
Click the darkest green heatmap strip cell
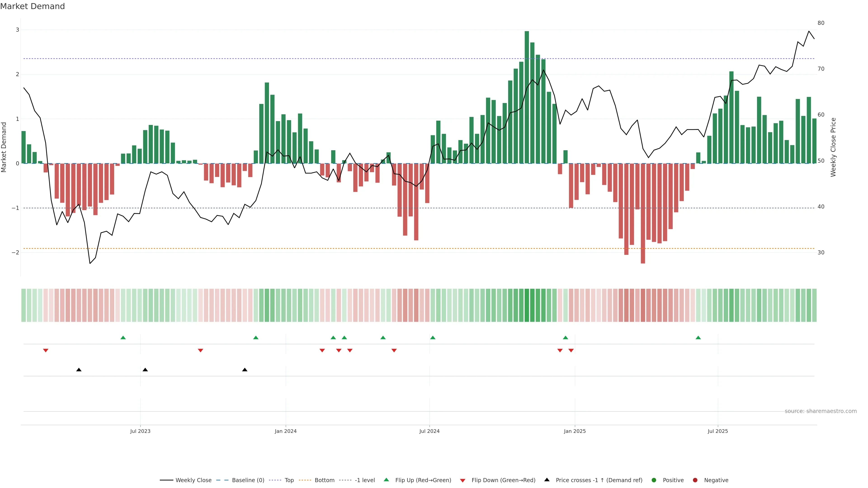tap(527, 305)
